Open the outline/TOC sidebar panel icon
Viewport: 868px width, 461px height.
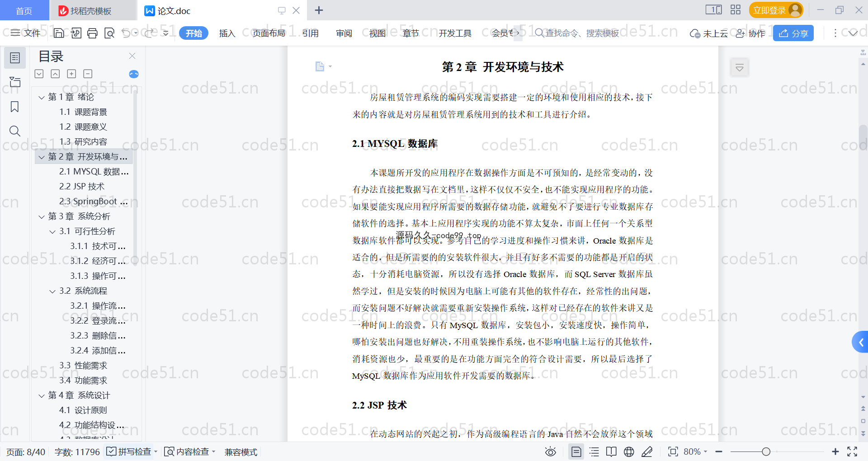[x=15, y=58]
